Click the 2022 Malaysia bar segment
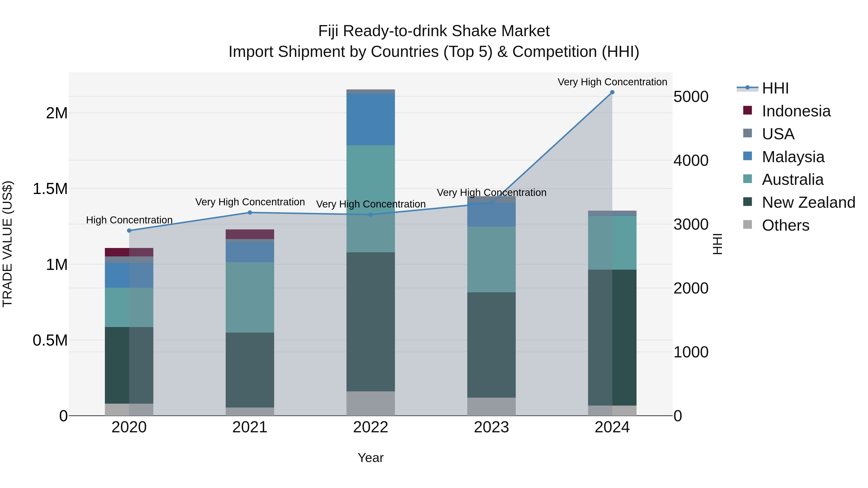Viewport: 868px width, 488px height. pos(371,120)
